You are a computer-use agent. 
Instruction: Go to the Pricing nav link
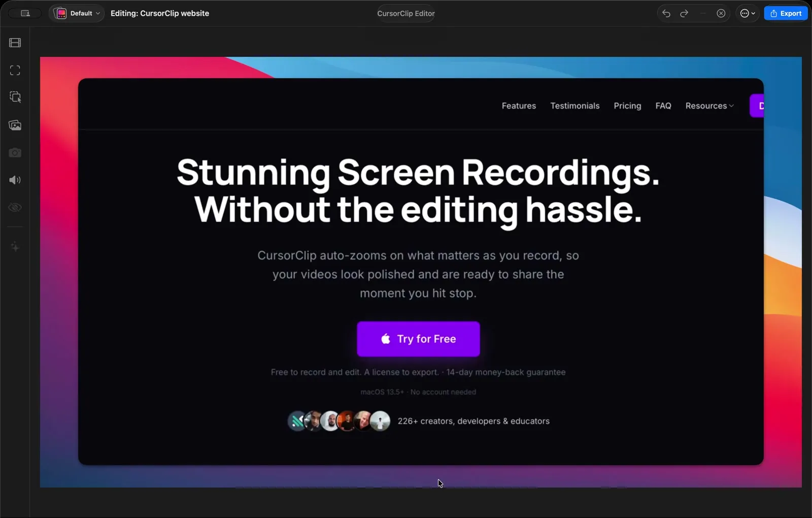tap(627, 106)
